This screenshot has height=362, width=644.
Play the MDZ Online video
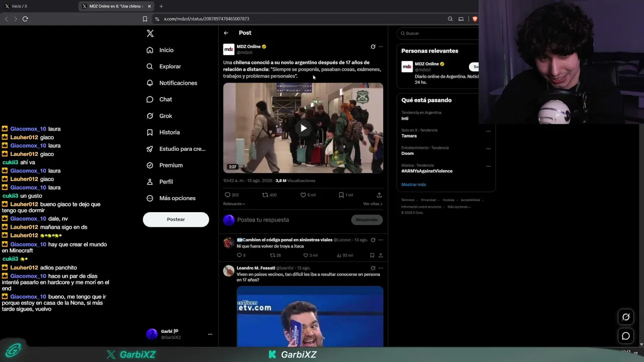303,128
